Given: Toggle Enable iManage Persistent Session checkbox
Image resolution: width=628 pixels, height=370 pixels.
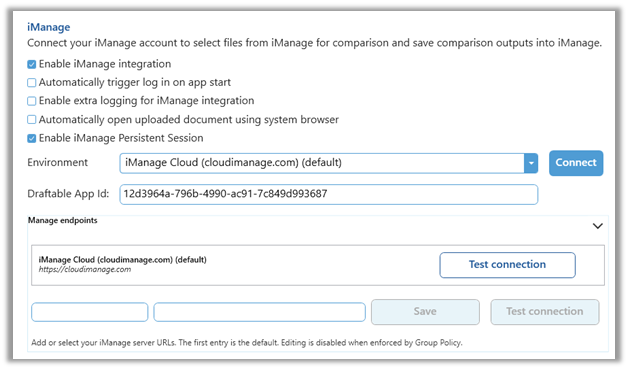Looking at the screenshot, I should [32, 139].
